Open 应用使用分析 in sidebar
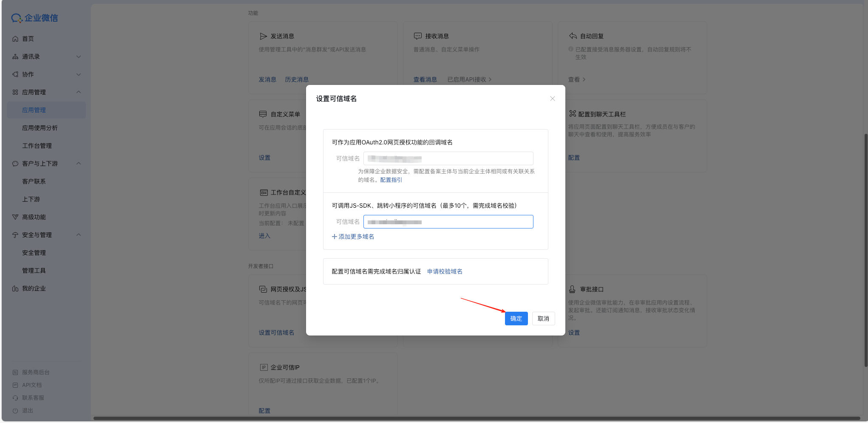Screen dimensions: 868x423 pyautogui.click(x=40, y=128)
